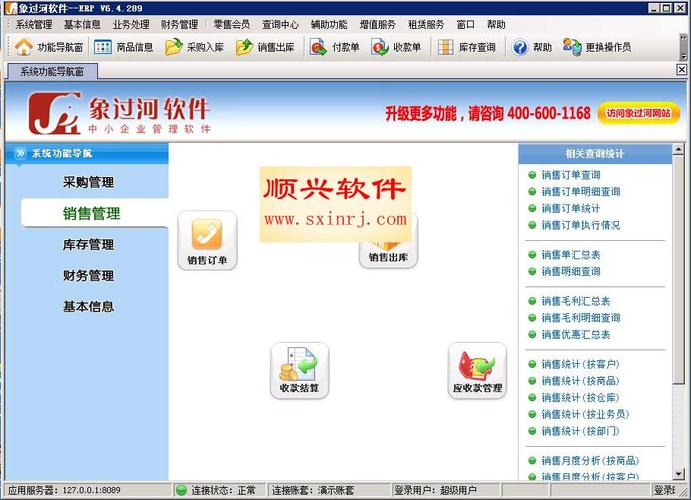Image resolution: width=691 pixels, height=500 pixels.
Task: Click the 帮助 question mark toolbar icon
Action: (520, 47)
